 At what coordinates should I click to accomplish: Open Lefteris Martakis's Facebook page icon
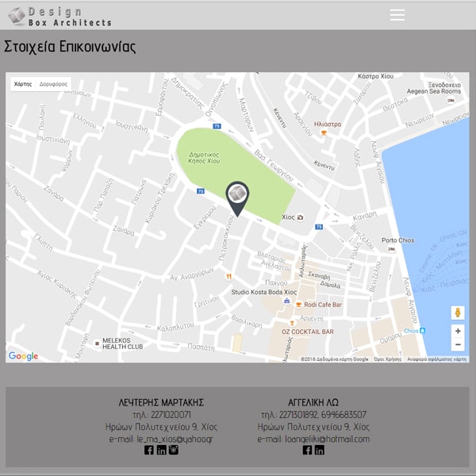[x=149, y=450]
